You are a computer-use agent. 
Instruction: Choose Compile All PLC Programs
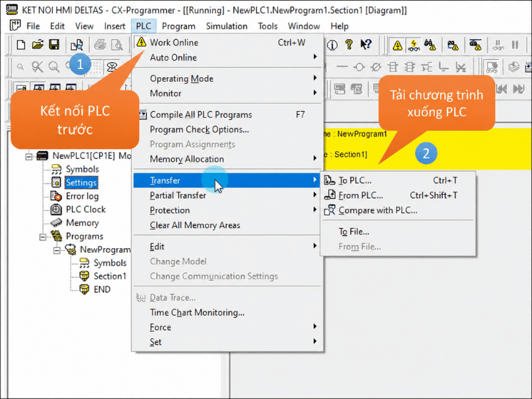tap(227, 114)
